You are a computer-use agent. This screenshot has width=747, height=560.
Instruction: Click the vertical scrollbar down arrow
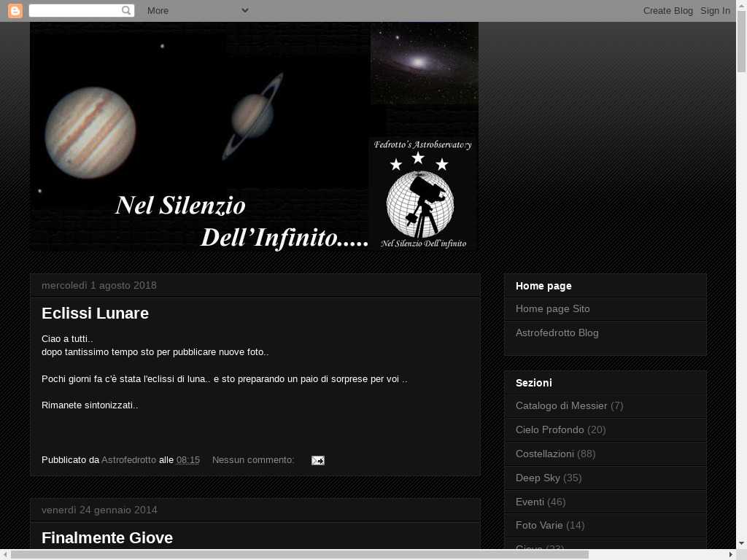click(741, 543)
